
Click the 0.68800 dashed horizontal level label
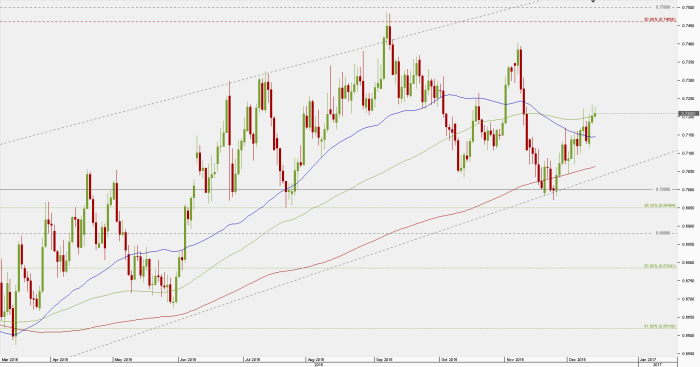(x=663, y=233)
